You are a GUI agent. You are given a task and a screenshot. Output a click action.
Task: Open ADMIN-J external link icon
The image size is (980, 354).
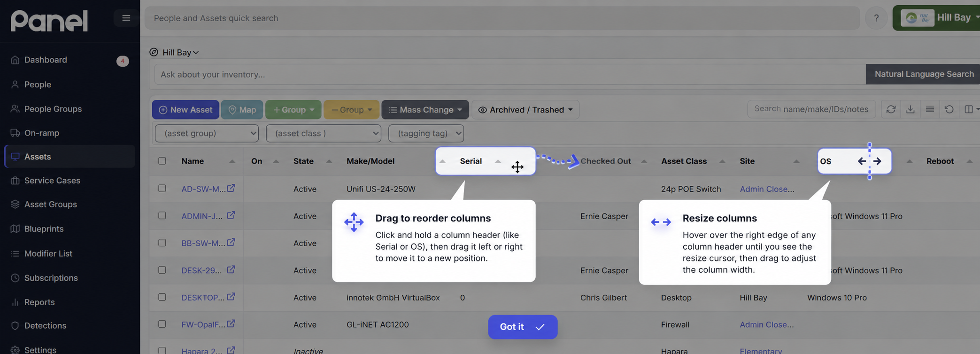click(x=231, y=215)
